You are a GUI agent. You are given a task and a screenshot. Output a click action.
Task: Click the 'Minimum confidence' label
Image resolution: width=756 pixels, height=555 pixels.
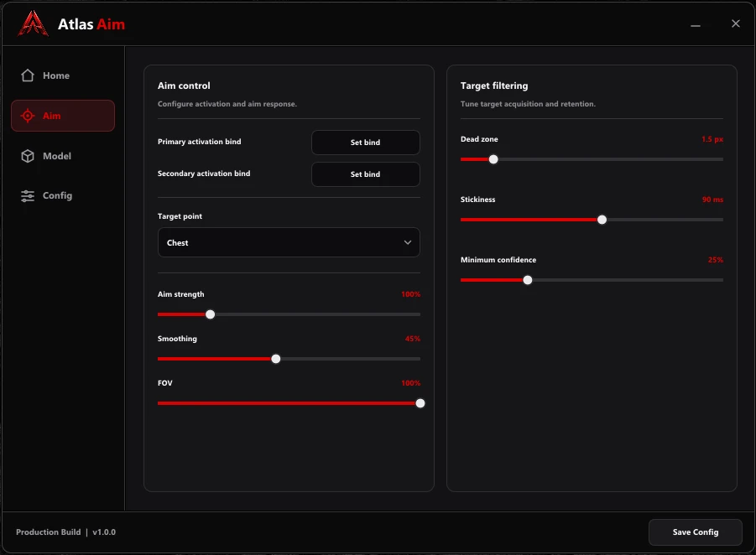[x=498, y=260]
